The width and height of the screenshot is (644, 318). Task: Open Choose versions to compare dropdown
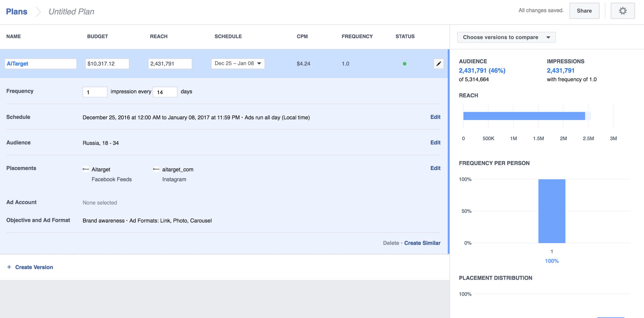tap(506, 37)
